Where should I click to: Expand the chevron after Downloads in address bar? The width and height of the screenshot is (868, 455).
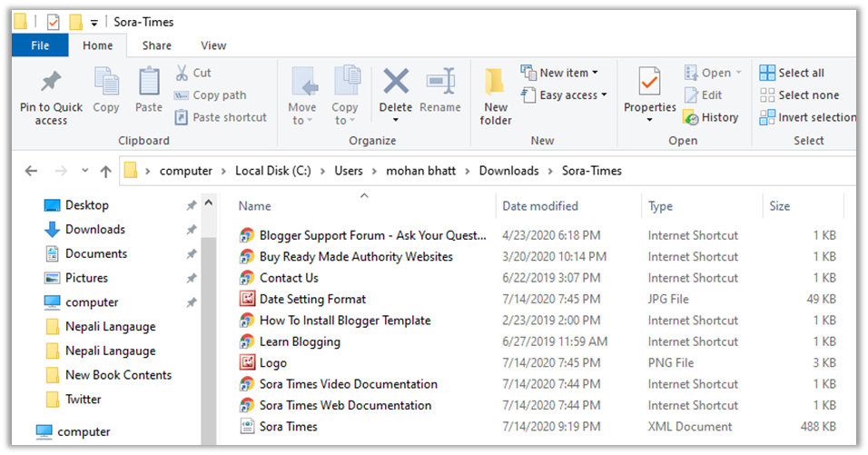tap(550, 171)
